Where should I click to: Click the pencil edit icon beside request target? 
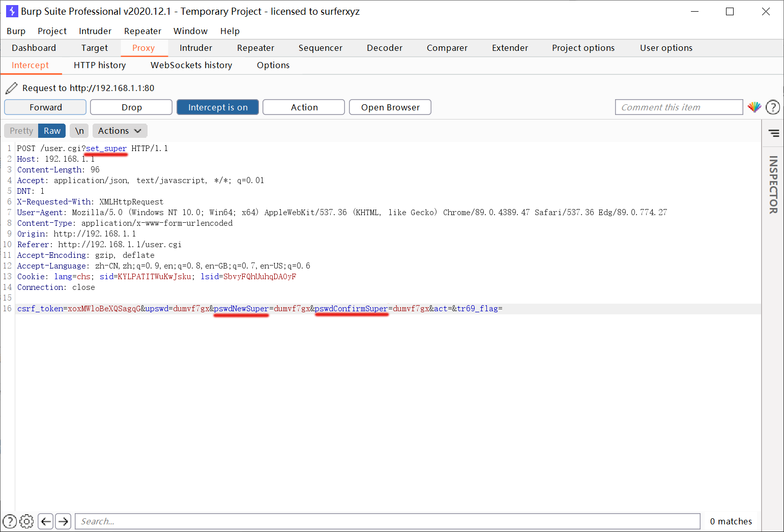pos(11,88)
